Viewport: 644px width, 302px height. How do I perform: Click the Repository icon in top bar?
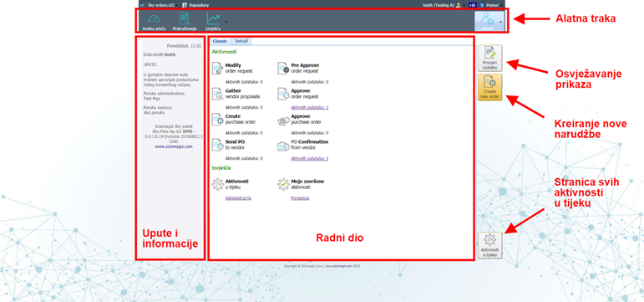[x=185, y=5]
